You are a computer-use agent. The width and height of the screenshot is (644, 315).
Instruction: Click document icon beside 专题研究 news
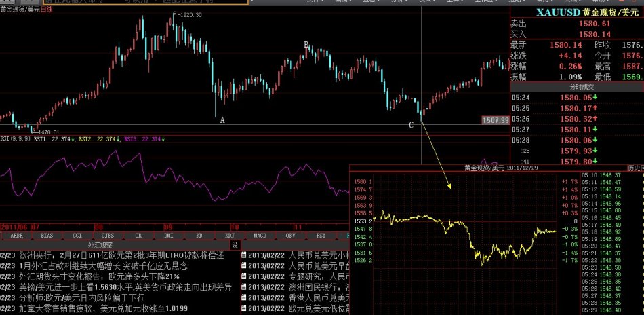tap(244, 276)
